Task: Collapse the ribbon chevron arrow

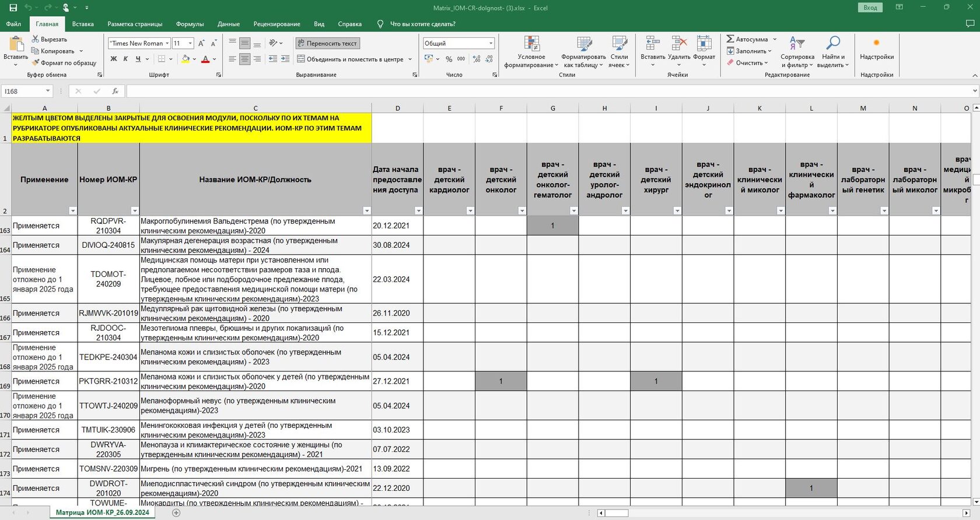Action: point(974,75)
